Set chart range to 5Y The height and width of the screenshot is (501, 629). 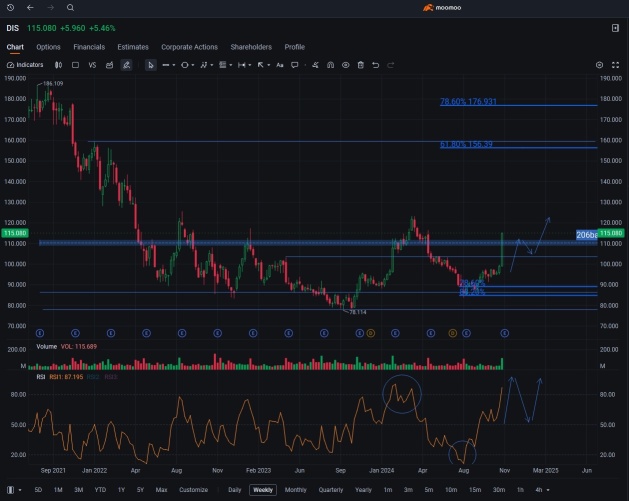140,490
